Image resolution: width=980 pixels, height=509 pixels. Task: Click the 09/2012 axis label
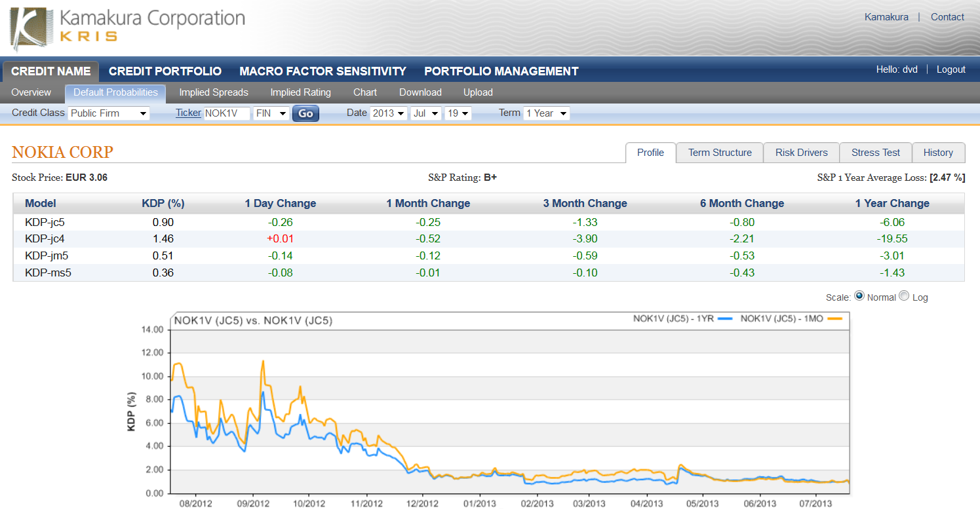click(253, 504)
